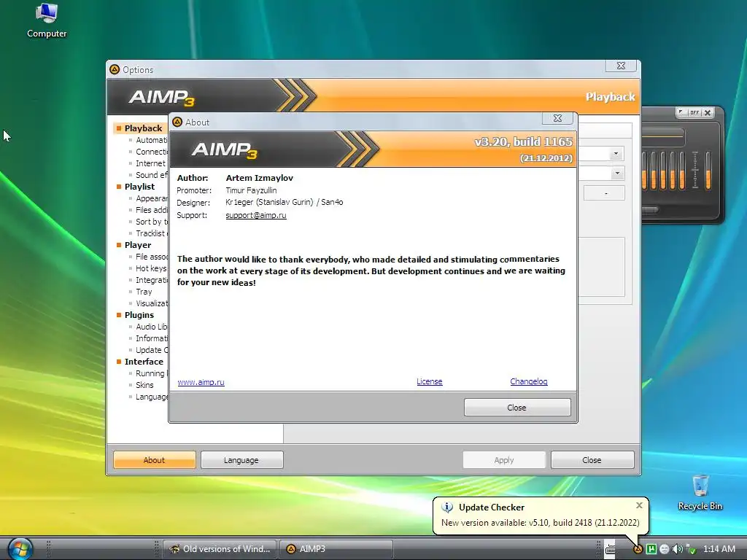
Task: Select Update Checker item under Plugins
Action: [152, 350]
